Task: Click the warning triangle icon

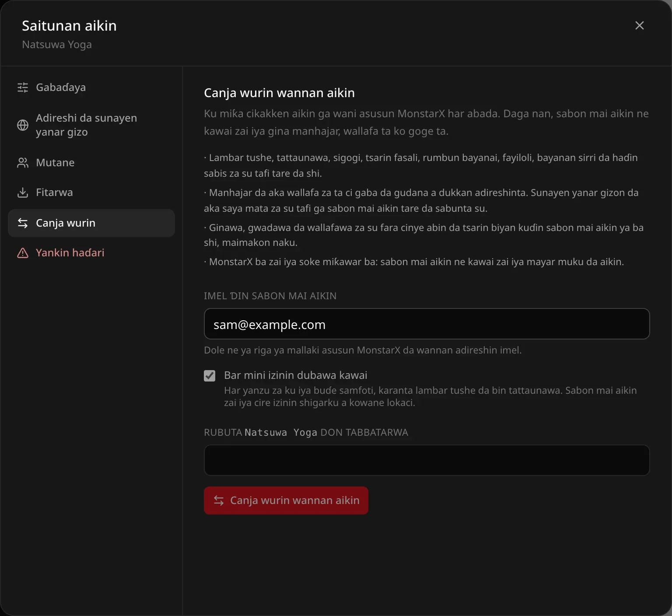Action: [23, 253]
